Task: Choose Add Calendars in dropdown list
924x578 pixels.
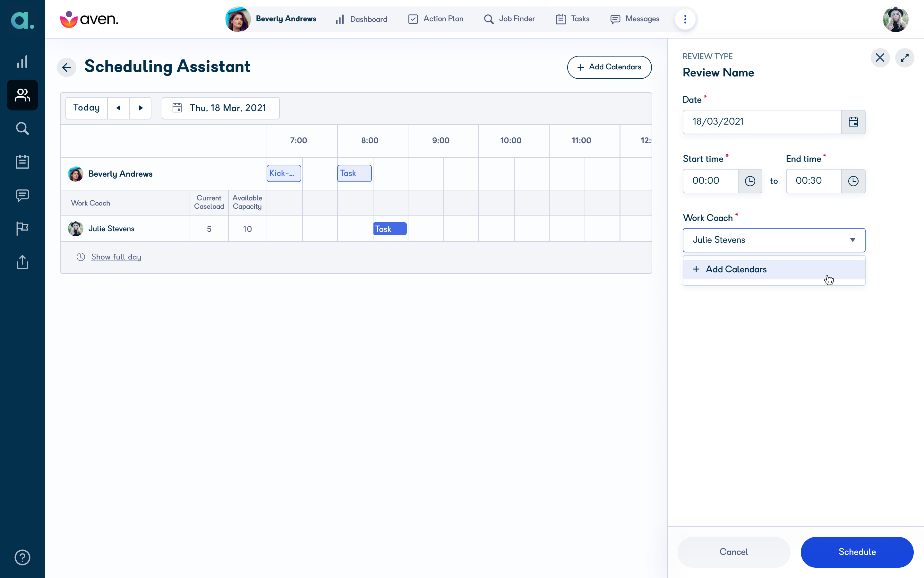Action: tap(774, 269)
